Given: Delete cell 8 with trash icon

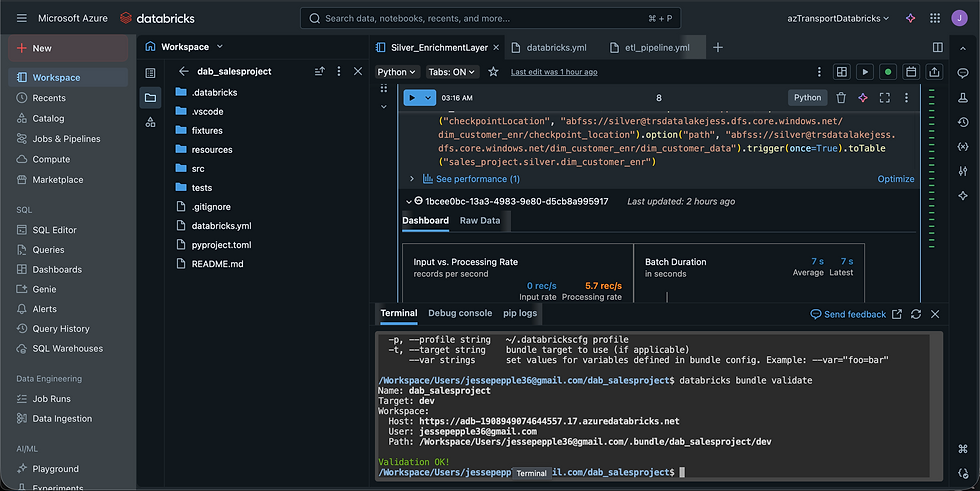Looking at the screenshot, I should (x=841, y=97).
